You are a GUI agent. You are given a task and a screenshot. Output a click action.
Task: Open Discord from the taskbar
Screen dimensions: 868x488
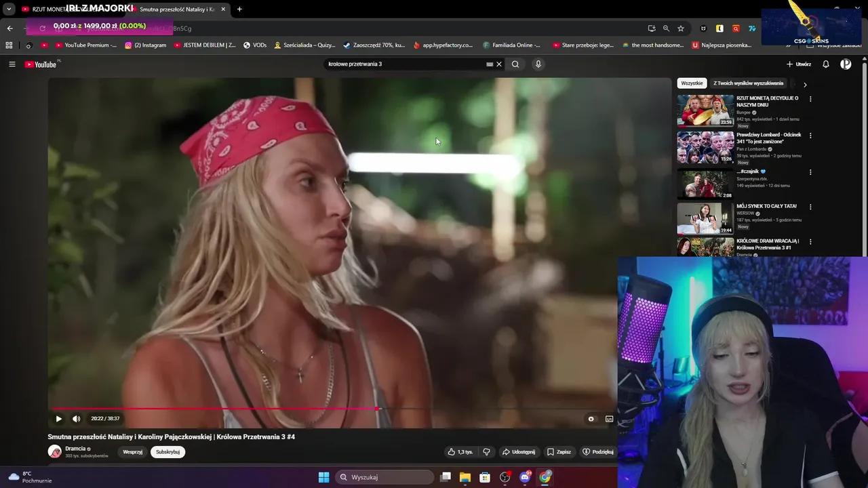pyautogui.click(x=525, y=477)
